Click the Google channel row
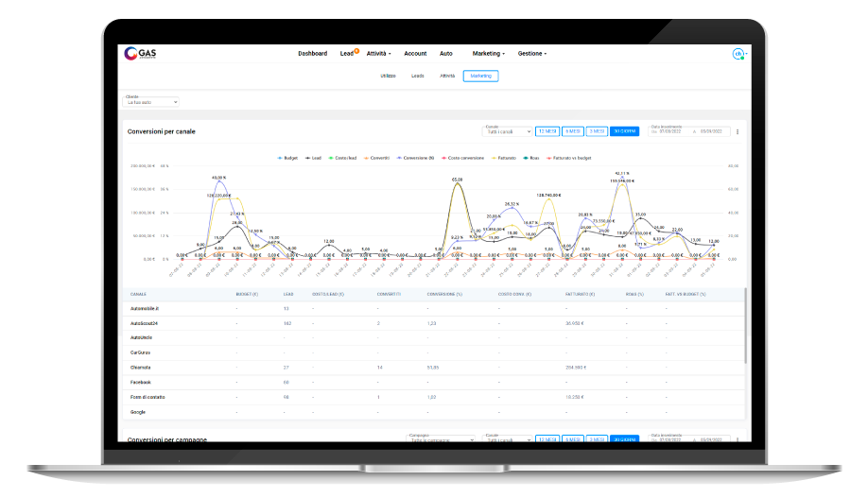This screenshot has width=868, height=498. 435,412
